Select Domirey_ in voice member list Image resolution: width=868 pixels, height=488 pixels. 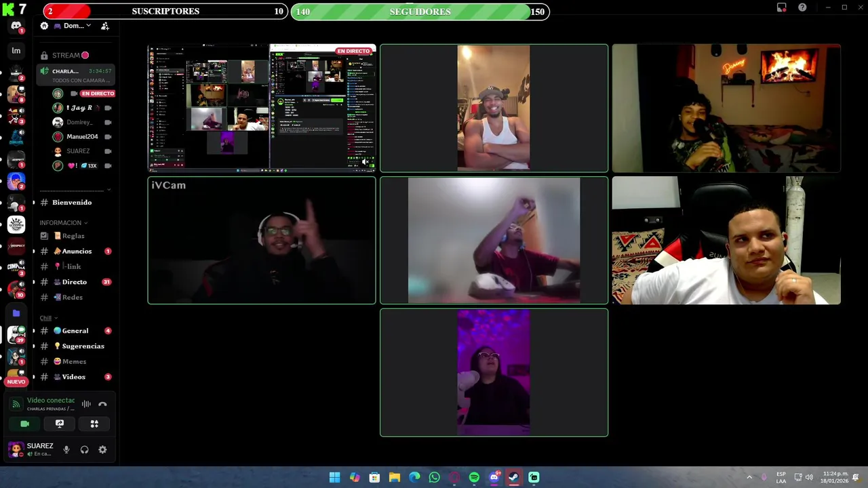[x=82, y=122]
